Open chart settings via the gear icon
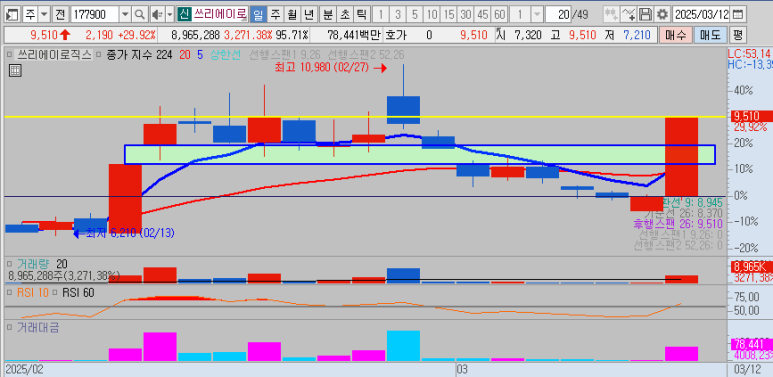Image resolution: width=773 pixels, height=377 pixels. pyautogui.click(x=663, y=15)
